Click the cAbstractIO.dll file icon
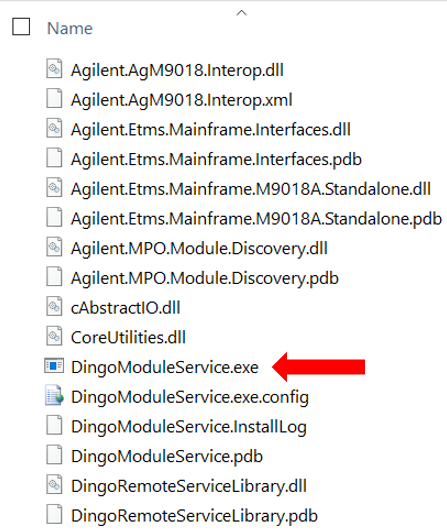Screen dimensions: 447x530 pos(54,307)
